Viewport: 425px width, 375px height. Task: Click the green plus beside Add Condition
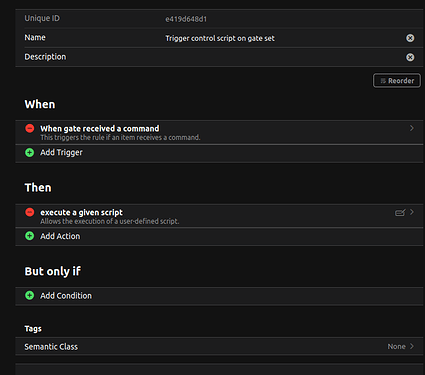coord(30,295)
